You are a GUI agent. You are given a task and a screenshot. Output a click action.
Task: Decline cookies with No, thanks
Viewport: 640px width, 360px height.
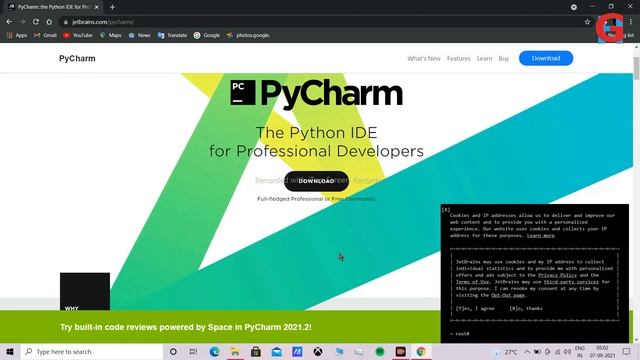click(526, 309)
